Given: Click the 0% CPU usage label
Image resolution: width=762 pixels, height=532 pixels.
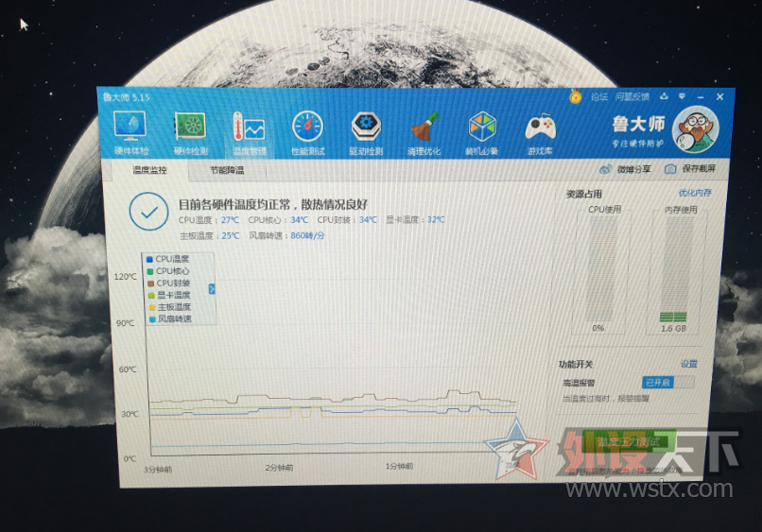Looking at the screenshot, I should tap(598, 329).
